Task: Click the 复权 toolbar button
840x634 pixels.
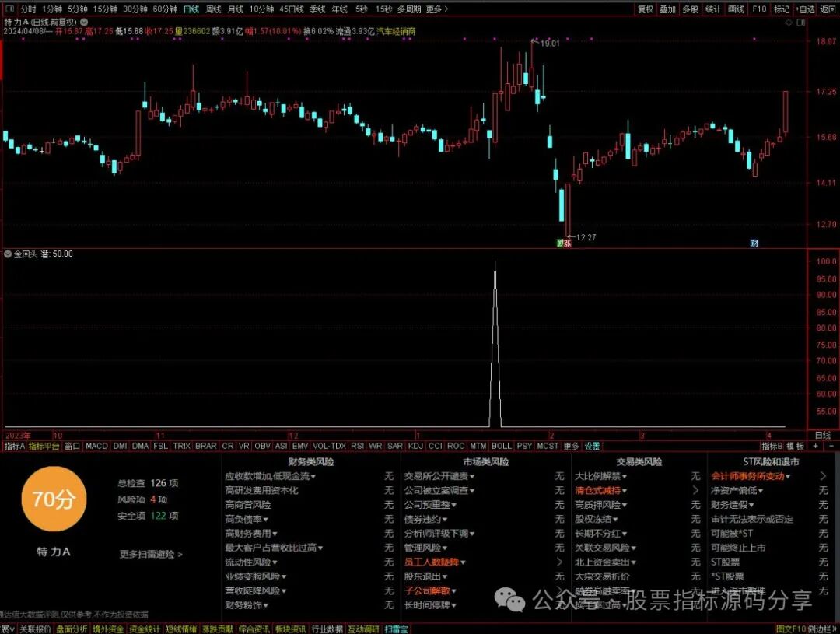Action: pyautogui.click(x=646, y=9)
